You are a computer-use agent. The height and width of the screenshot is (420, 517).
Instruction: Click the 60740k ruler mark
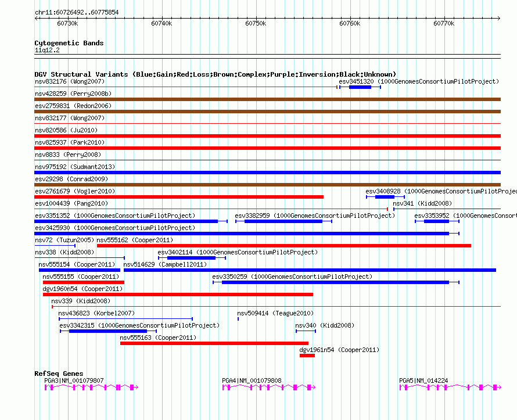161,24
